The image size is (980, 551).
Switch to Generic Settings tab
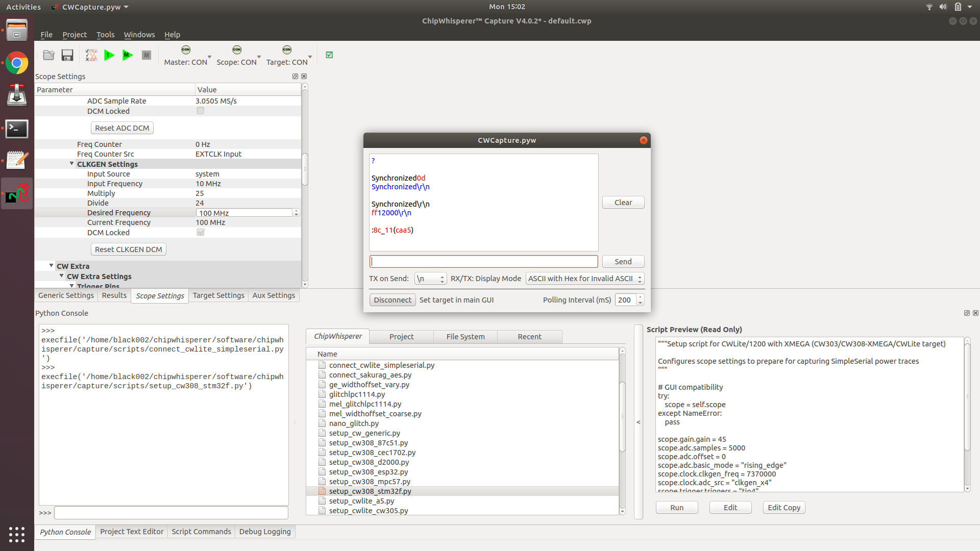click(66, 295)
